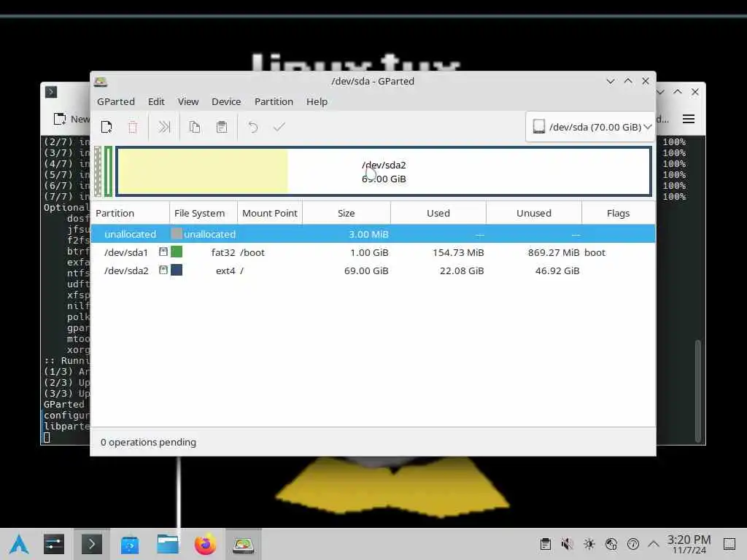
Task: Select the unallocated block in disk map
Action: 98,171
